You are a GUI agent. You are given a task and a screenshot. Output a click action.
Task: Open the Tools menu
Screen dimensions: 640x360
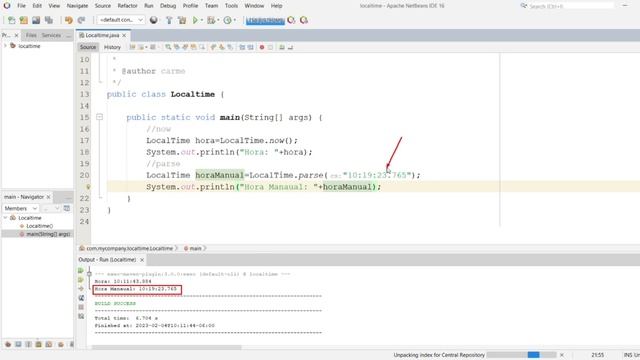[x=231, y=6]
